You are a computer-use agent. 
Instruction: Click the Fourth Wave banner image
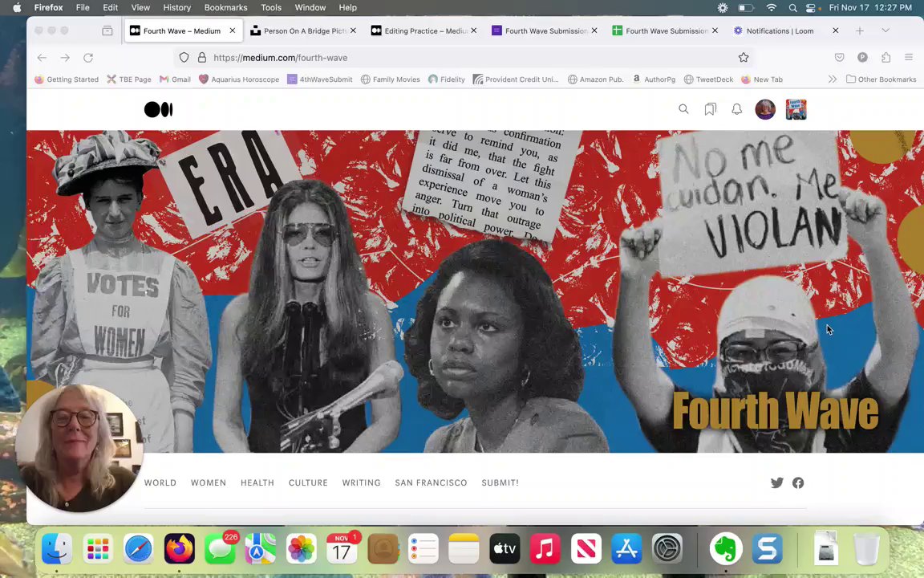(x=475, y=291)
